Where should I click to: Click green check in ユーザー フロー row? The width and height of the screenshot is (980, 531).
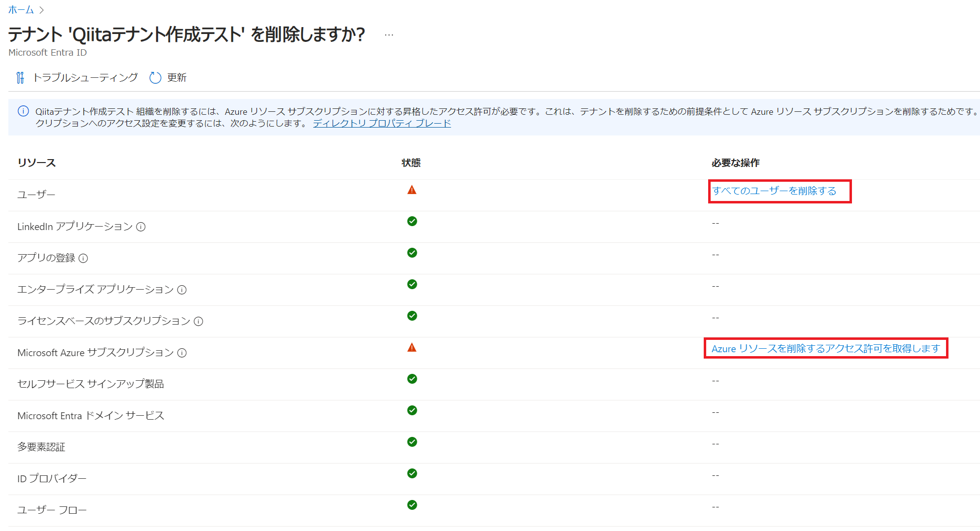[412, 505]
